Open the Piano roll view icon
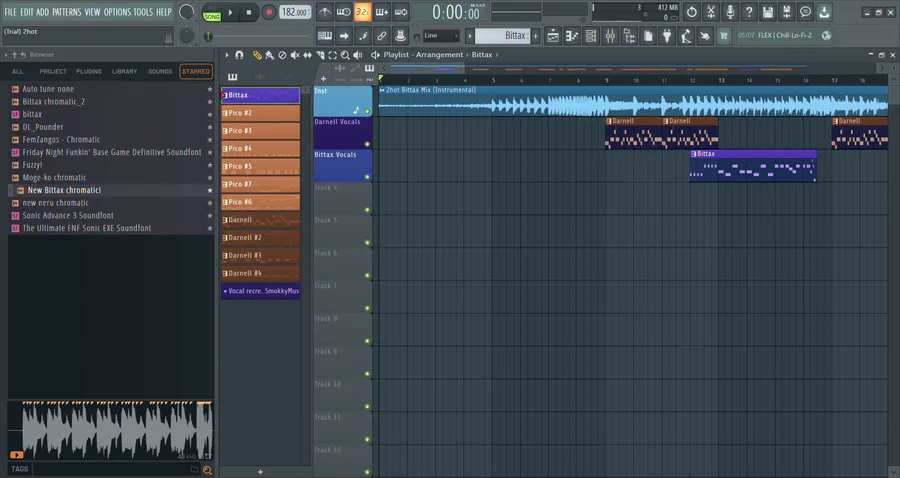 point(572,36)
